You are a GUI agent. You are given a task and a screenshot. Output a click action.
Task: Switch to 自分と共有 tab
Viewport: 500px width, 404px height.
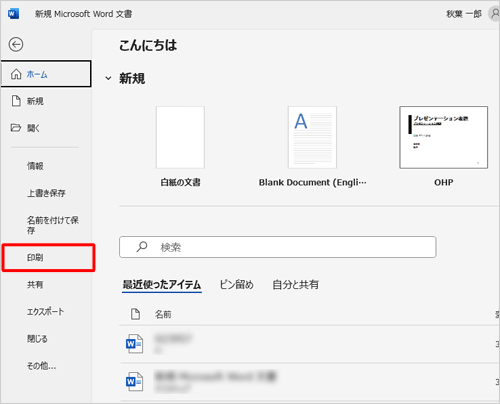295,285
